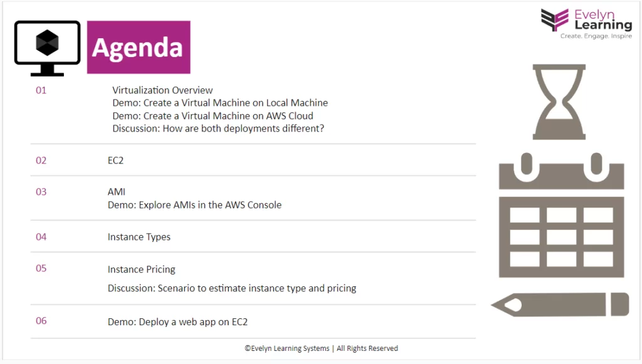Viewport: 642px width, 364px height.
Task: Click the Virtualization Overview item
Action: (162, 90)
